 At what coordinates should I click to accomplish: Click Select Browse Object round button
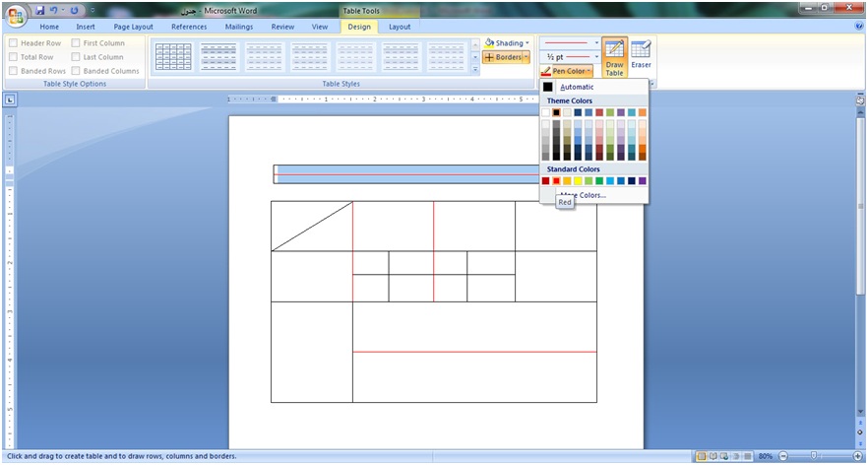pyautogui.click(x=860, y=432)
